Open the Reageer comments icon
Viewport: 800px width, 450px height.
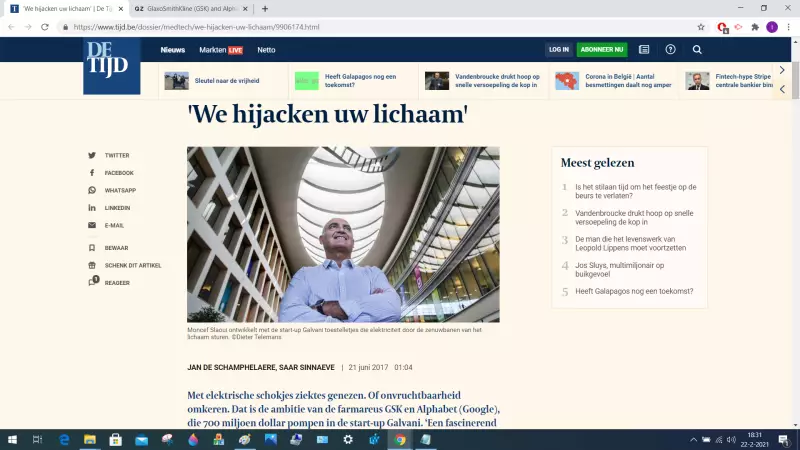[x=93, y=282]
